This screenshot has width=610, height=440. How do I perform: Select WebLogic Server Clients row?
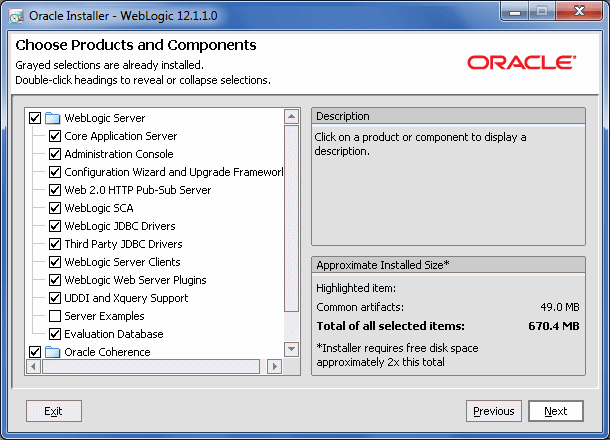tap(122, 262)
